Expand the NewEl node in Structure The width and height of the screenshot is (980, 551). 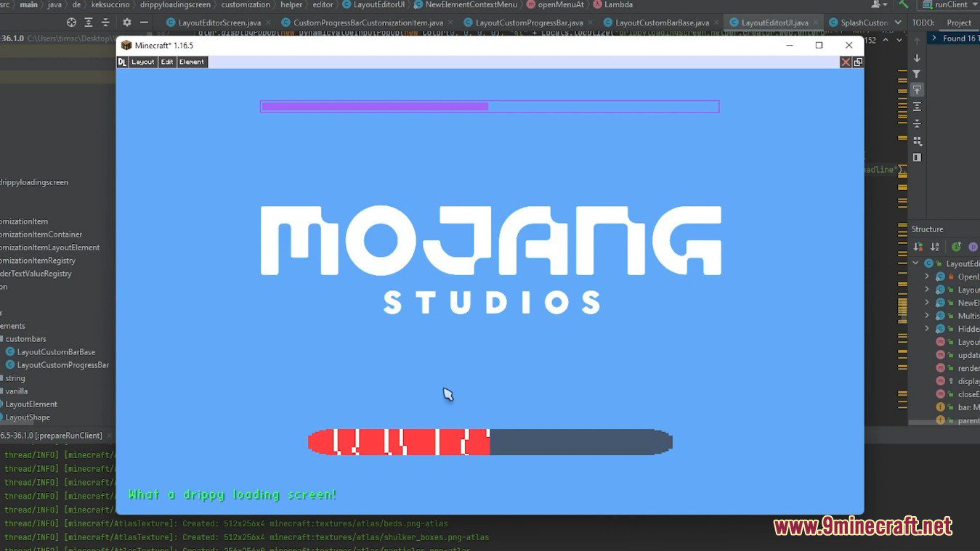pyautogui.click(x=927, y=303)
